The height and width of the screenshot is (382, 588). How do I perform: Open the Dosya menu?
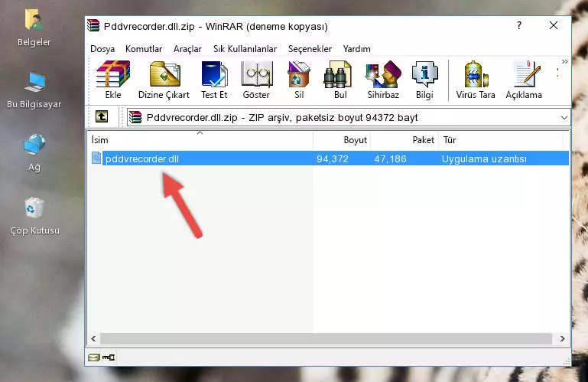(x=102, y=49)
